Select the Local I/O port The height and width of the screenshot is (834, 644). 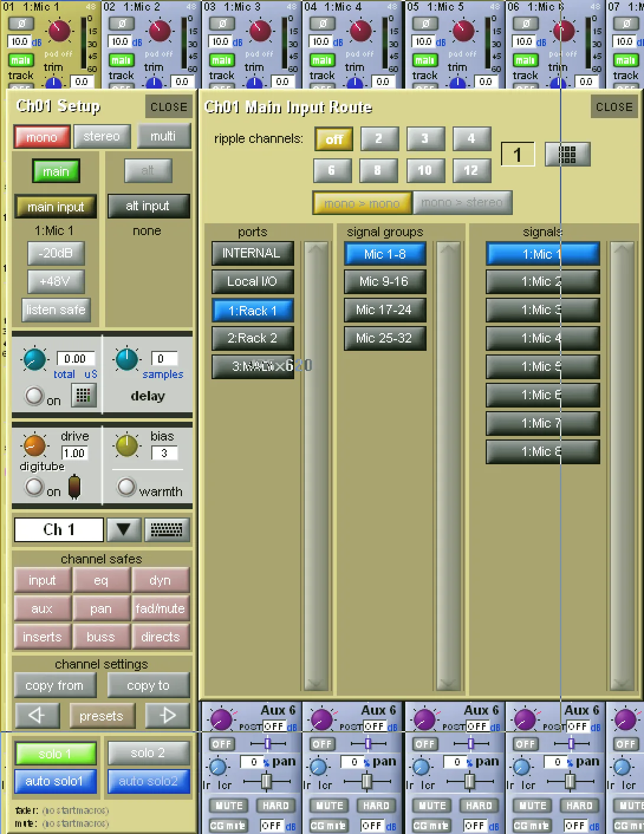click(x=252, y=282)
